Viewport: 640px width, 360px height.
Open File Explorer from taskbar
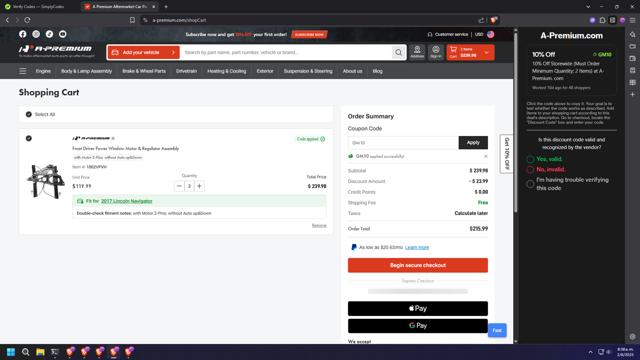pyautogui.click(x=40, y=352)
